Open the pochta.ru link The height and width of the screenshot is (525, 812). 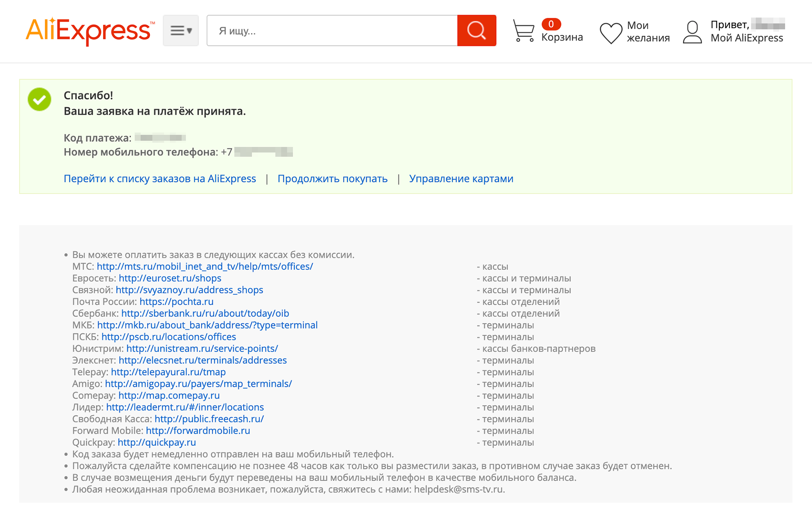click(177, 302)
